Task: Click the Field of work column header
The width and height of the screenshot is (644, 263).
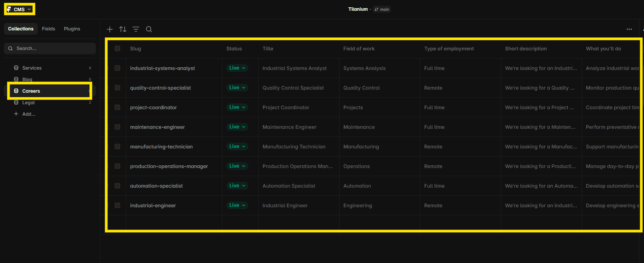Action: pyautogui.click(x=359, y=48)
